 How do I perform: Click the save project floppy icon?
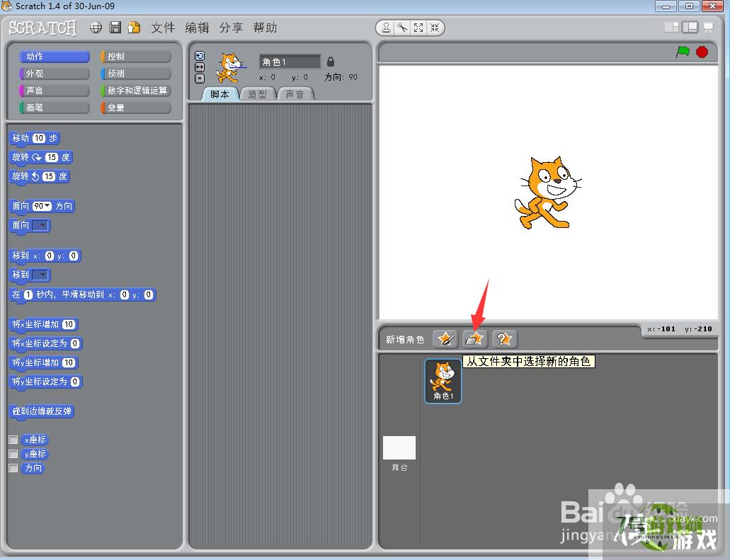pos(115,28)
